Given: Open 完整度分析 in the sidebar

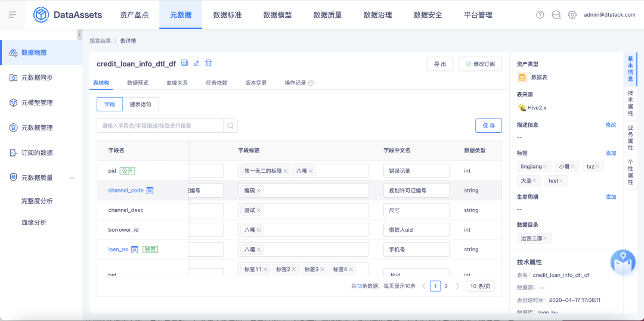Looking at the screenshot, I should (x=37, y=201).
